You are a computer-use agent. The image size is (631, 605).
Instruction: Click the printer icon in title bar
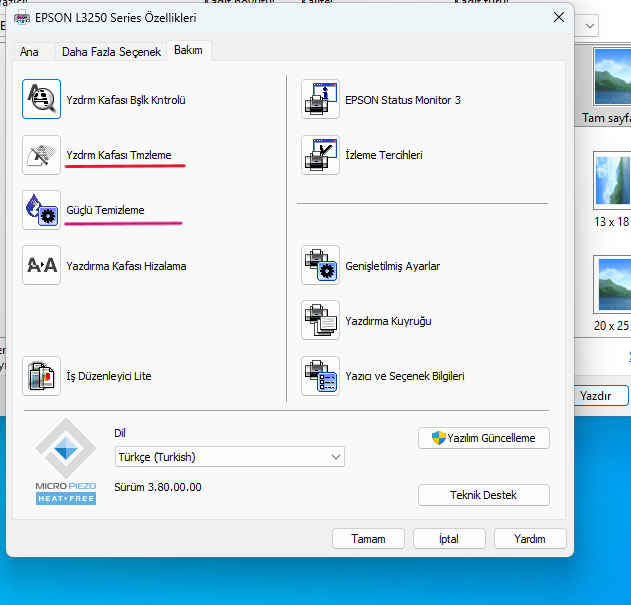pyautogui.click(x=22, y=18)
